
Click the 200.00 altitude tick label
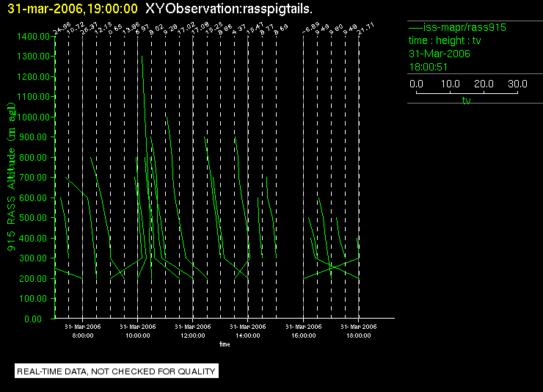pos(33,278)
